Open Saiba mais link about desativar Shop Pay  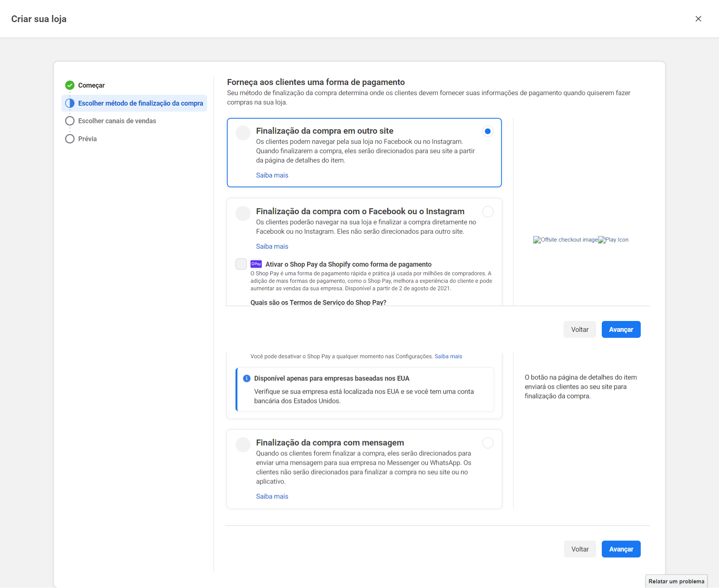[448, 357]
